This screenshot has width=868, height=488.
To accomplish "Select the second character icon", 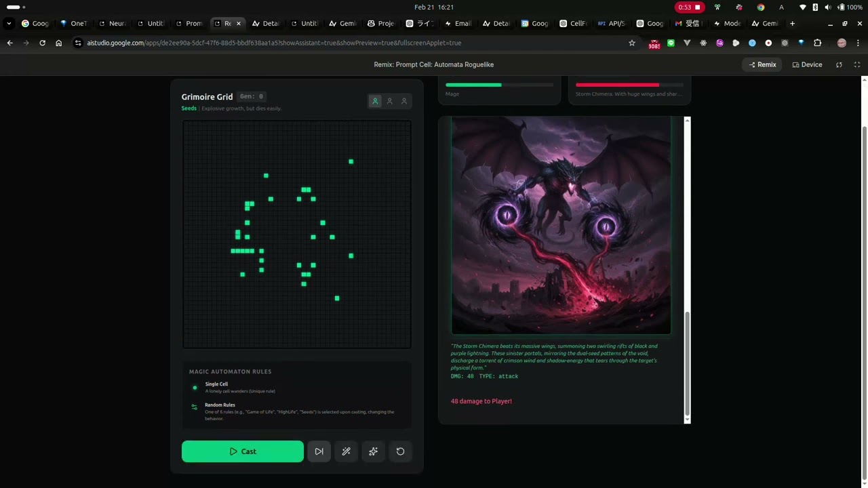I will point(389,102).
